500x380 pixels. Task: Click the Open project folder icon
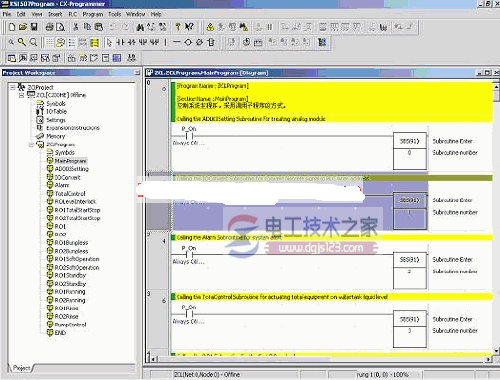pos(23,27)
